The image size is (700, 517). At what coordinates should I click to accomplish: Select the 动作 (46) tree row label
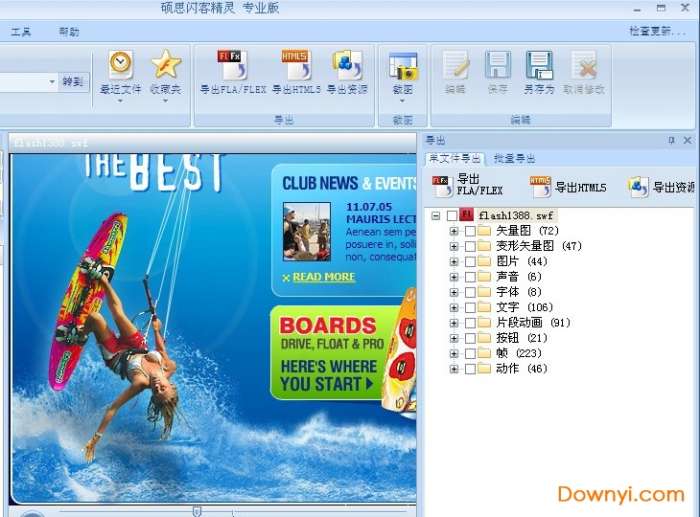521,369
